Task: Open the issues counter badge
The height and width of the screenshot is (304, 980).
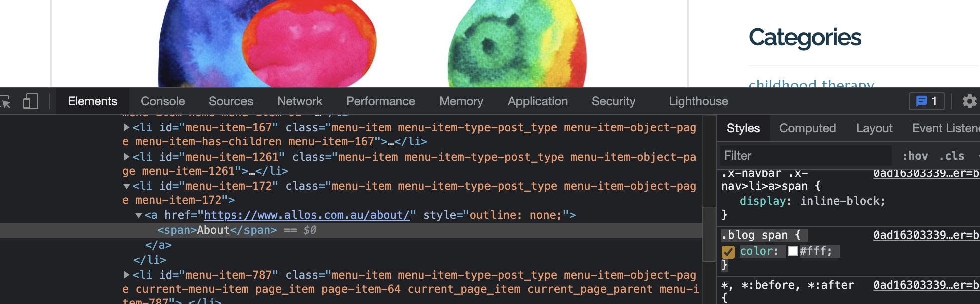Action: point(926,101)
